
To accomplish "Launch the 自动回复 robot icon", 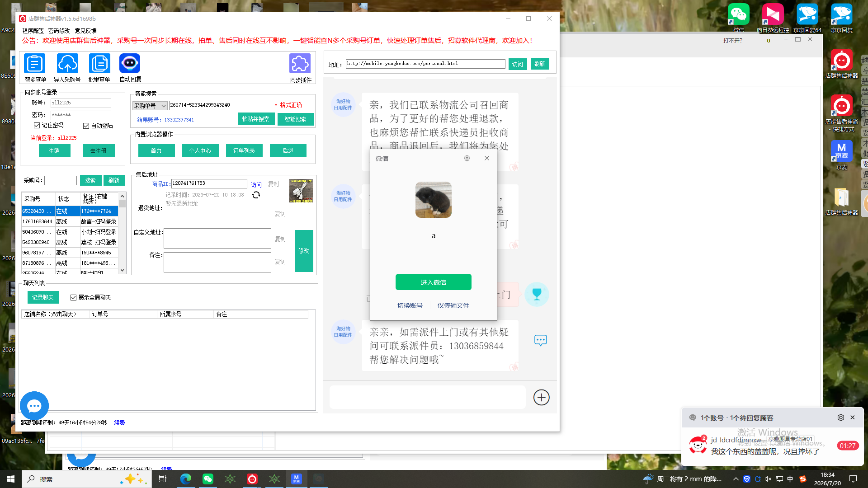I will click(x=130, y=63).
